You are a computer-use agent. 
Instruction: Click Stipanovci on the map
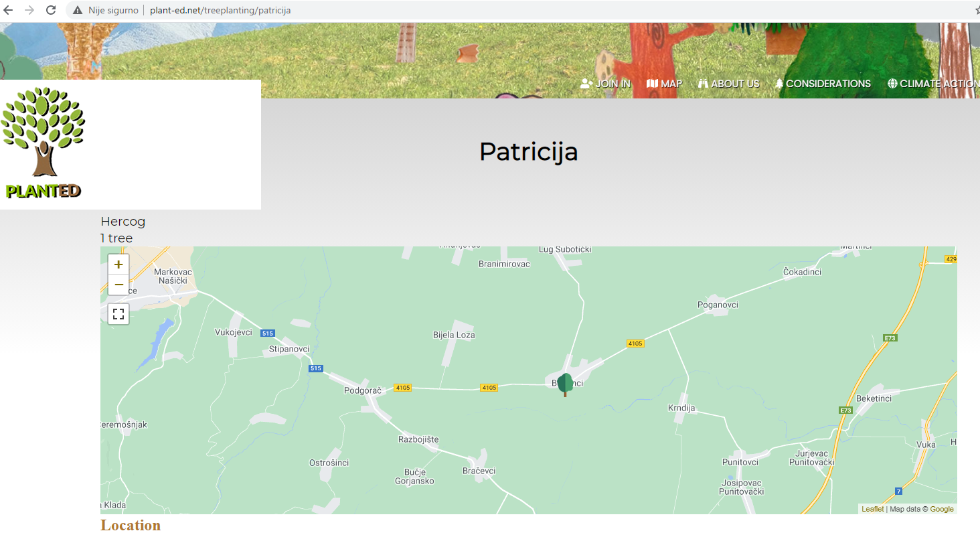coord(289,349)
